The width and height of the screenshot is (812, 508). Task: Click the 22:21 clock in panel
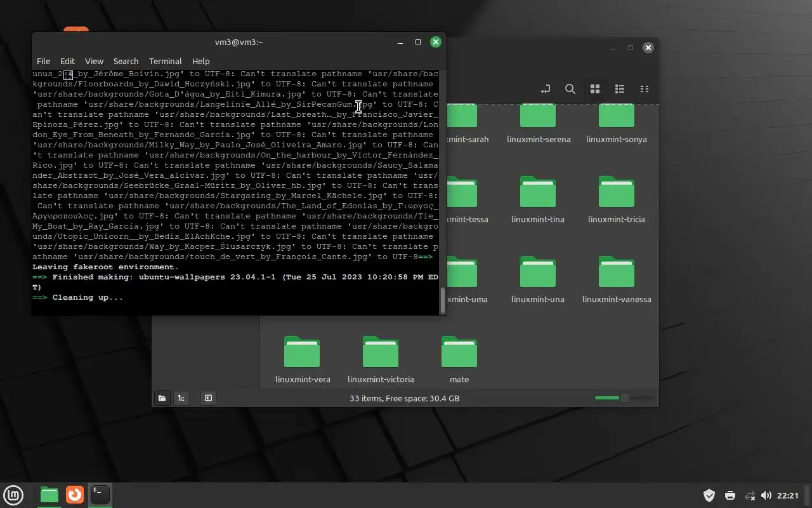click(x=788, y=495)
